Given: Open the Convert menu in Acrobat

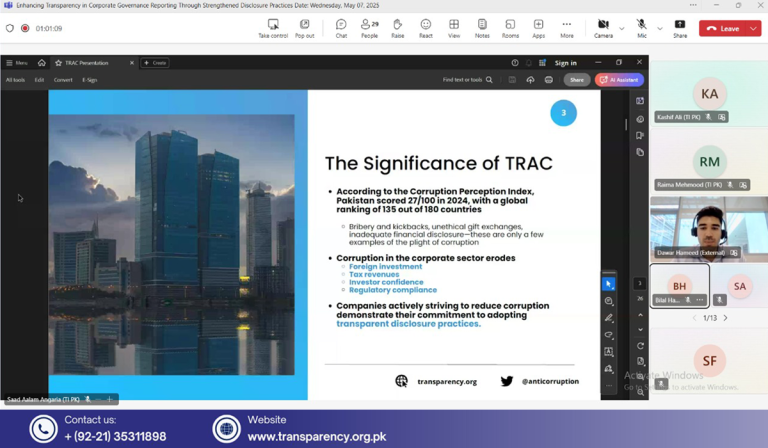Looking at the screenshot, I should 63,80.
